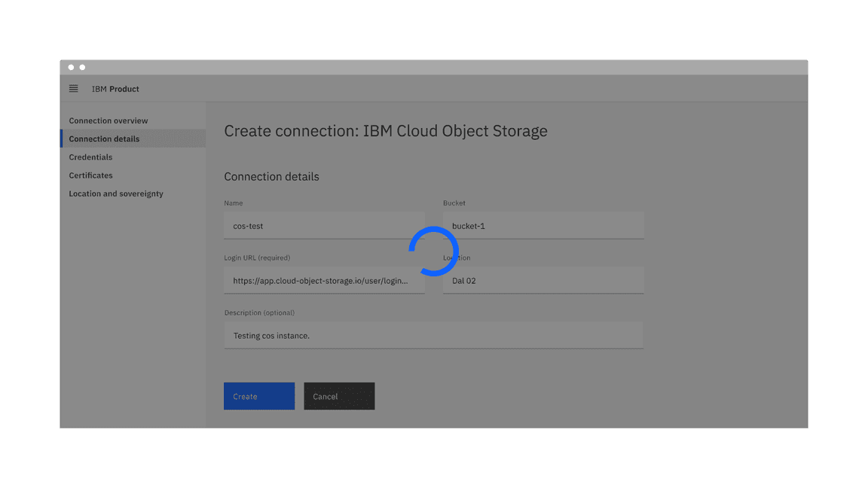Go to Connection overview in sidebar
Viewport: 868px width, 488px height.
tap(108, 120)
